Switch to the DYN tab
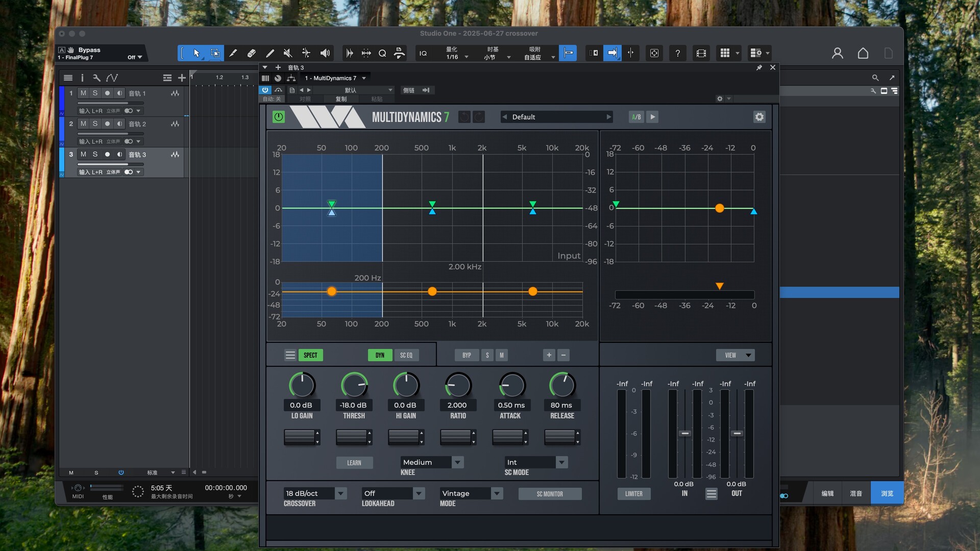Screen dimensions: 980x551 (x=380, y=355)
